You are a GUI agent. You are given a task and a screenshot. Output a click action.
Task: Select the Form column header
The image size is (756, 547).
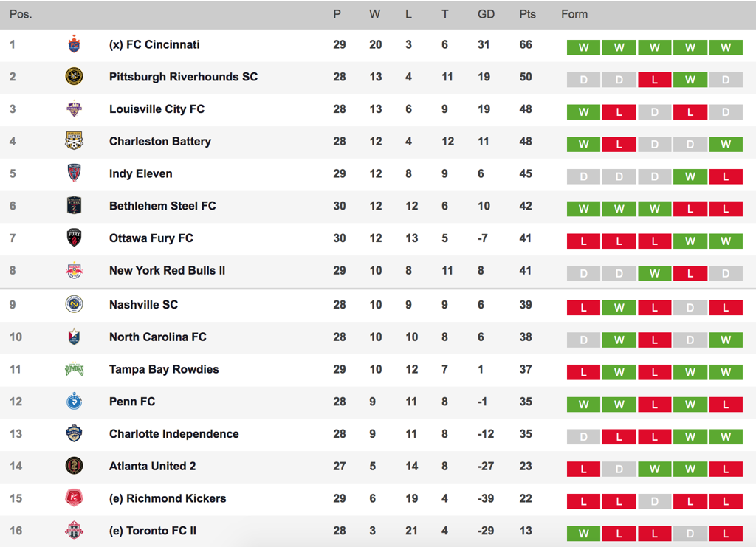pos(574,15)
